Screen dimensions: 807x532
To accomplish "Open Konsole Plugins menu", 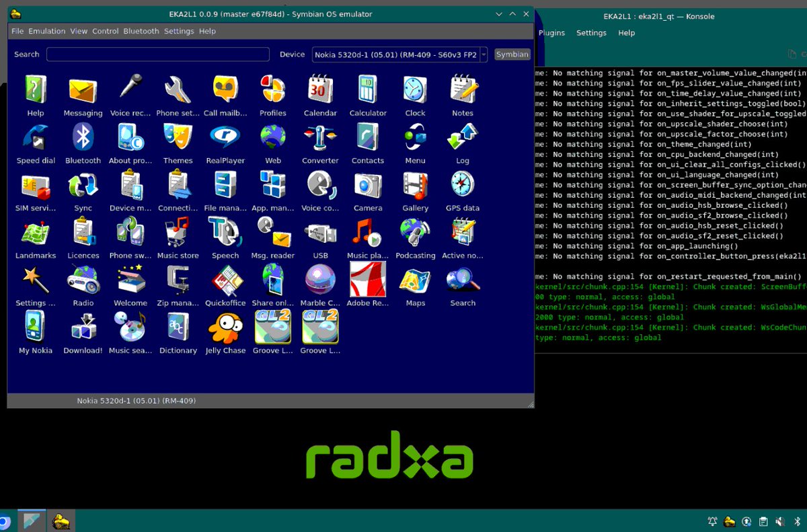I will point(551,32).
